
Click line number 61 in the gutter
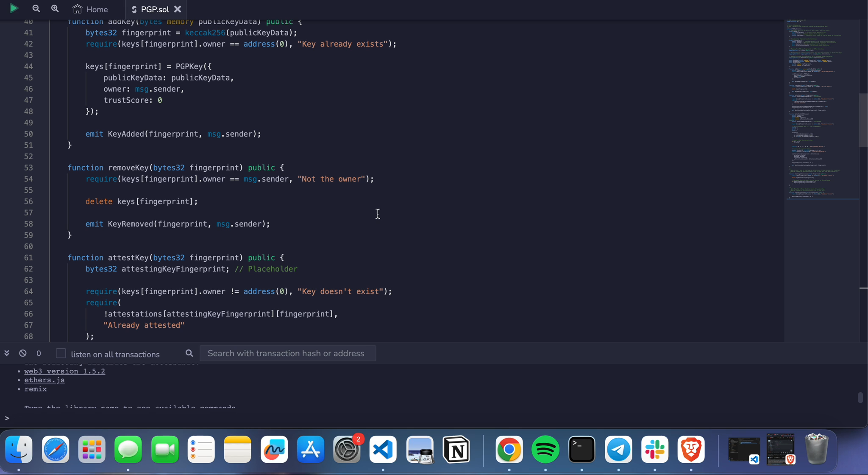(28, 257)
